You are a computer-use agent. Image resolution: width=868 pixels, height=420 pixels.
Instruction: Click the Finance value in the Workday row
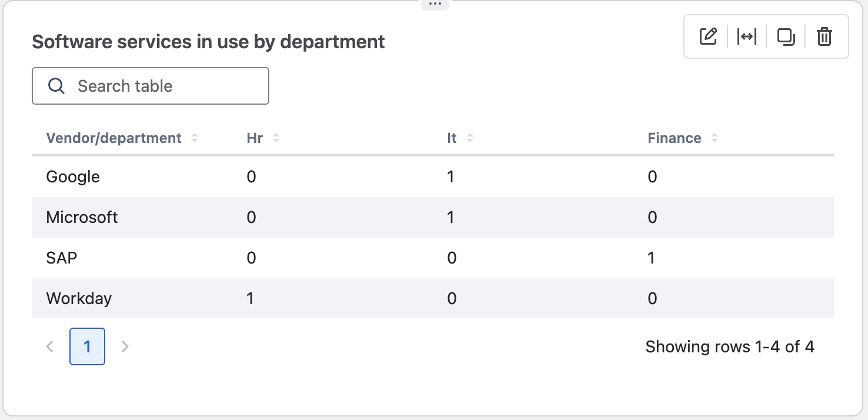pos(652,298)
